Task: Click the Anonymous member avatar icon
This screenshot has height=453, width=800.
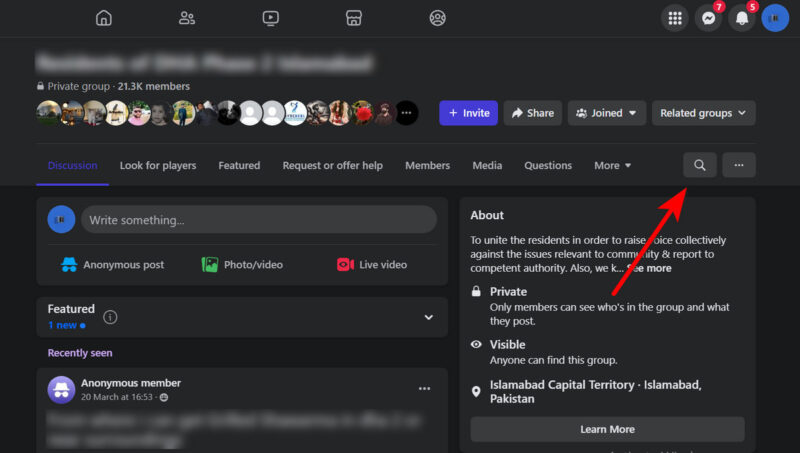Action: 61,390
